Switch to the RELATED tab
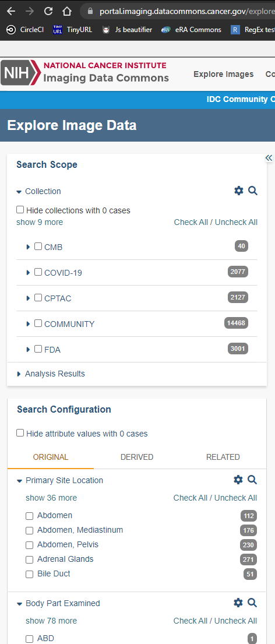275x644 pixels. coord(223,457)
